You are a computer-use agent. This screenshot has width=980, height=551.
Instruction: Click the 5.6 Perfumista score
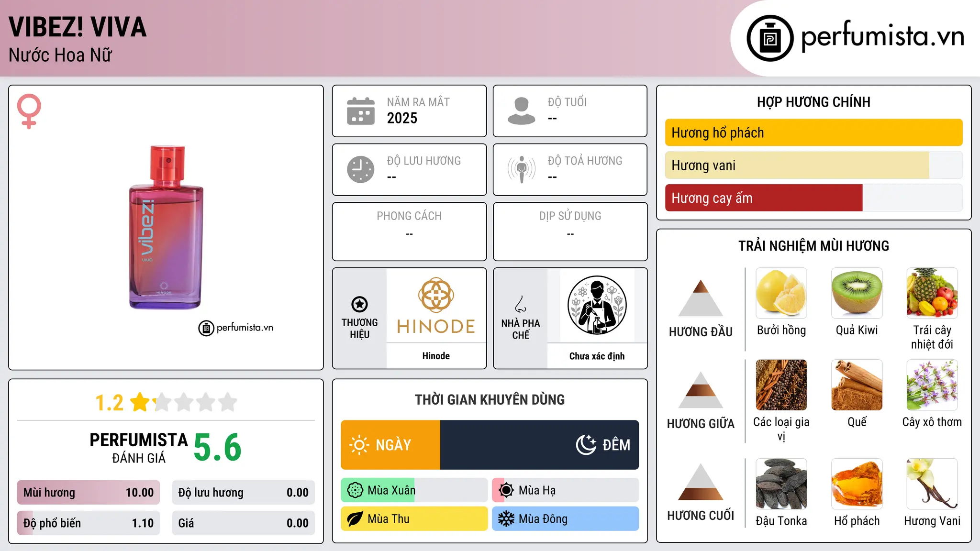point(217,447)
